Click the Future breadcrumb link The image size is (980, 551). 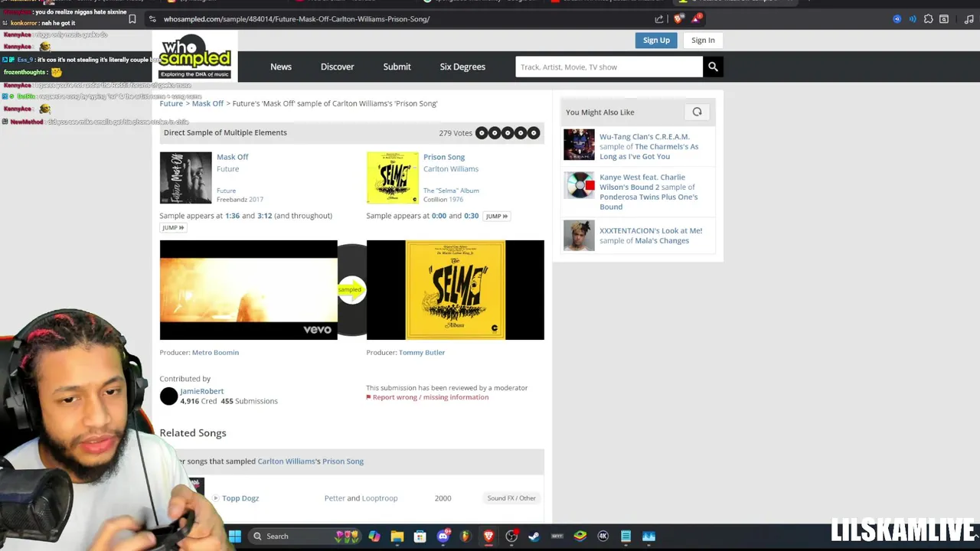pyautogui.click(x=171, y=103)
